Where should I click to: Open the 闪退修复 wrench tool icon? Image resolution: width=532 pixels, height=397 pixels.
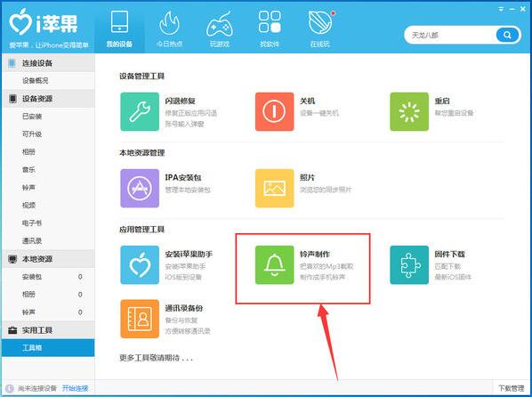point(140,111)
